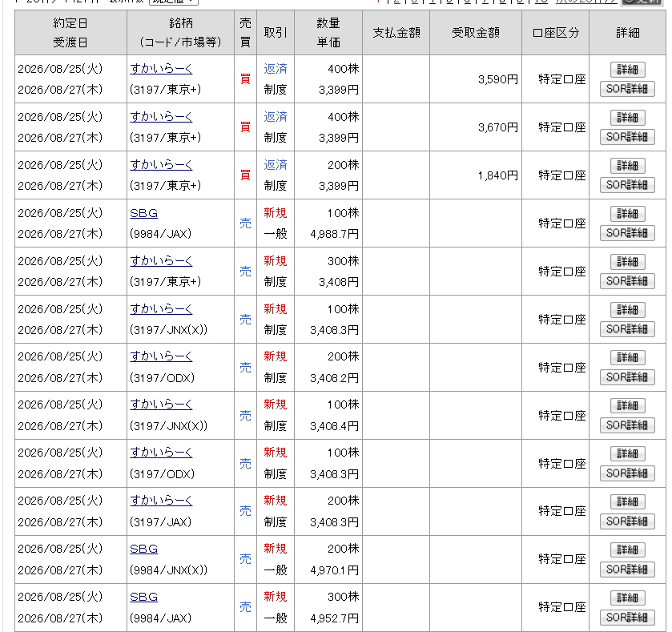Viewport: 672px width, 632px height.
Task: Open すかいらーく link for ODX 3,408.3円 row
Action: point(161,453)
